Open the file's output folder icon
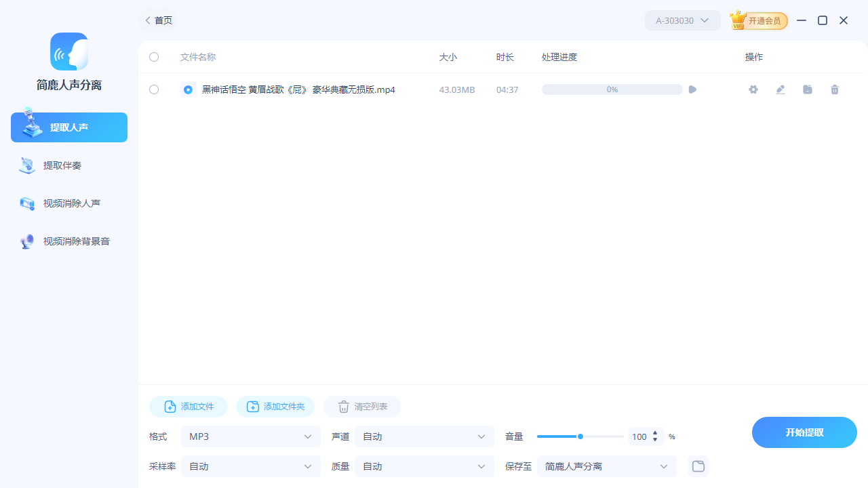The width and height of the screenshot is (868, 488). (x=807, y=89)
